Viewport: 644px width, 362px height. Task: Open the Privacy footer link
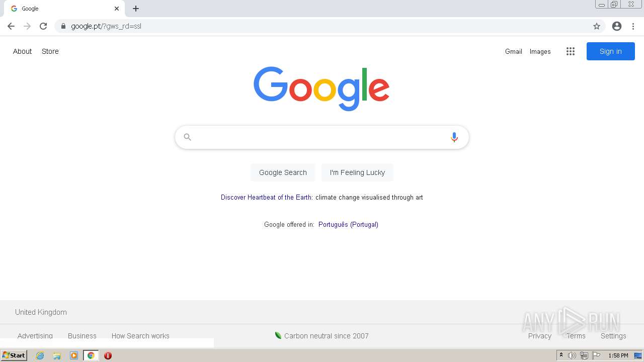(540, 336)
